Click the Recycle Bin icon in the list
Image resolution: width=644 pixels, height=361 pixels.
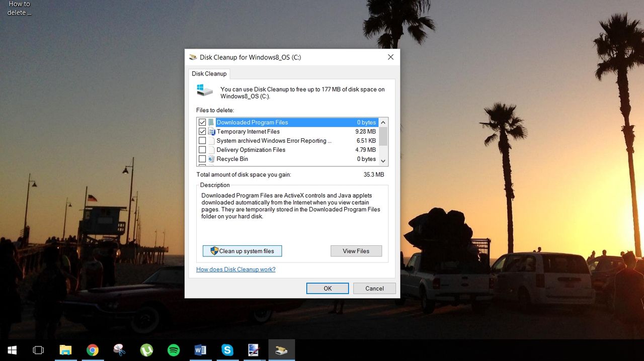tap(211, 159)
